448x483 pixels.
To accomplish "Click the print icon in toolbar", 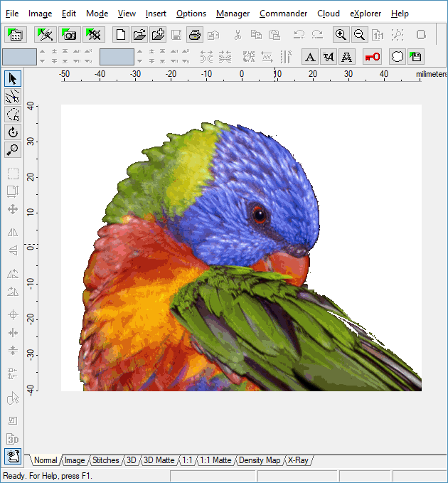I will pos(196,34).
